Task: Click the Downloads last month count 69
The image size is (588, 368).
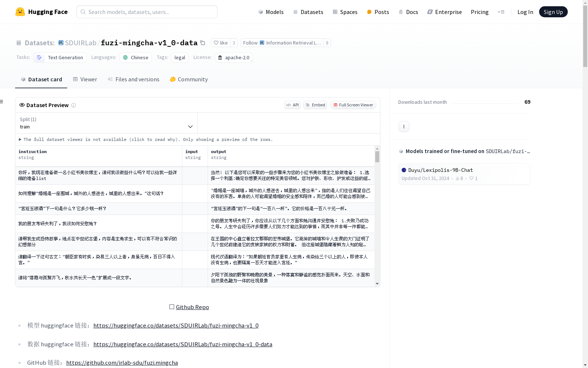Action: [527, 102]
